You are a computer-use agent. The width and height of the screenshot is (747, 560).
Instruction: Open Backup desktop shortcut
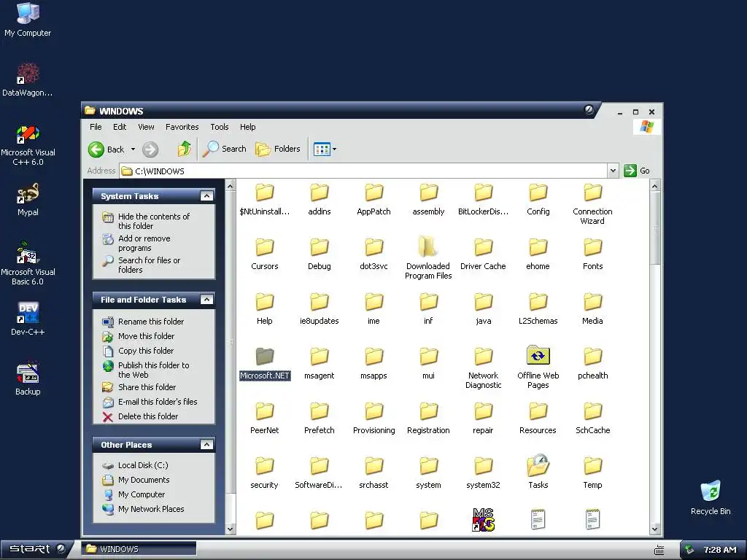[x=28, y=379]
